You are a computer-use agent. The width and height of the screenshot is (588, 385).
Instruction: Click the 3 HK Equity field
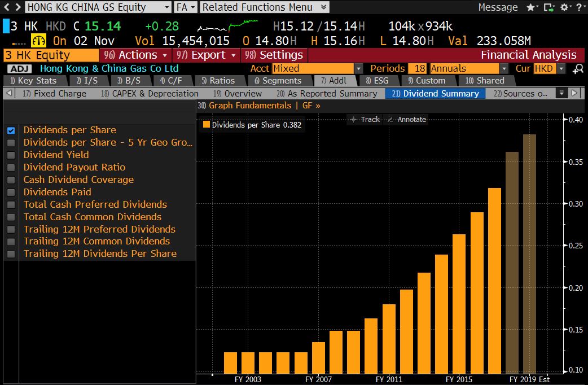pyautogui.click(x=51, y=55)
